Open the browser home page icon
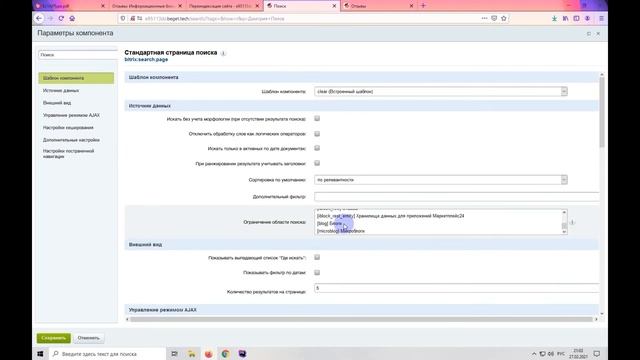Screen dimensions: 640x360 [x=72, y=18]
